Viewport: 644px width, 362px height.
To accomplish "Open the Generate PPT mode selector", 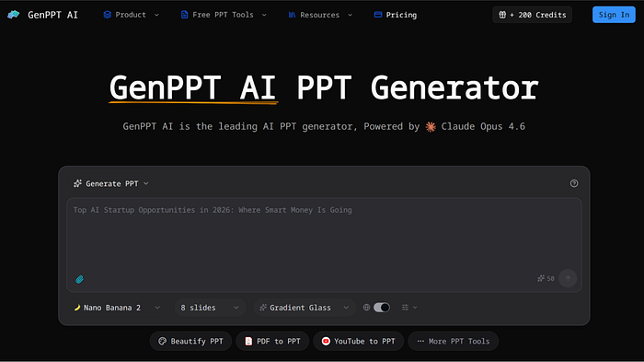I will (x=111, y=183).
